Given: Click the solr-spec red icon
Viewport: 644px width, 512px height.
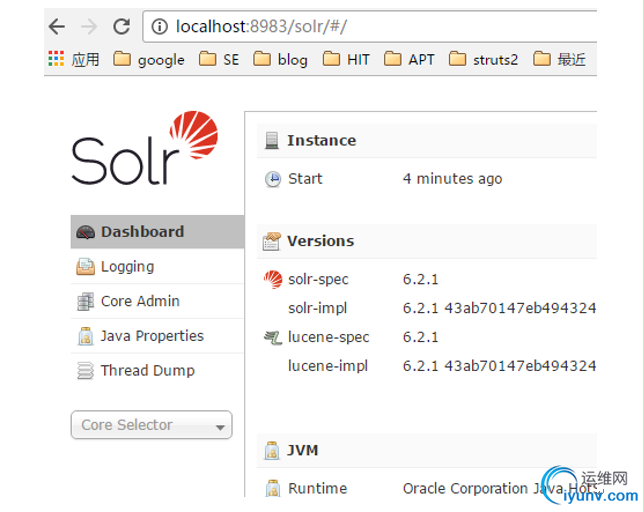Looking at the screenshot, I should tap(273, 280).
